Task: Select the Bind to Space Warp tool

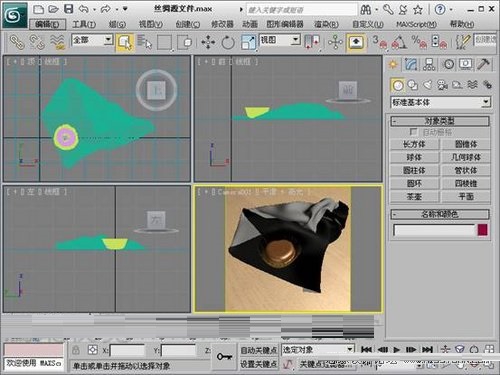Action: (x=57, y=42)
